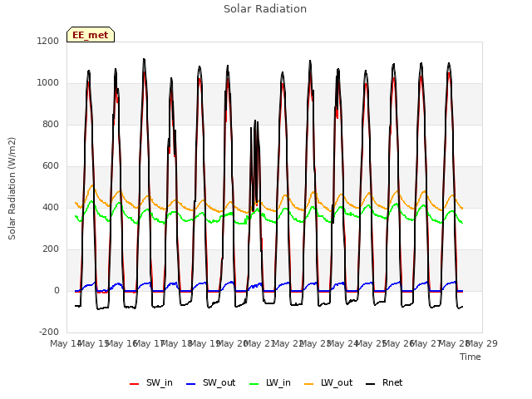
Task: Click the 1200 y-axis tick label
Action: (48, 41)
